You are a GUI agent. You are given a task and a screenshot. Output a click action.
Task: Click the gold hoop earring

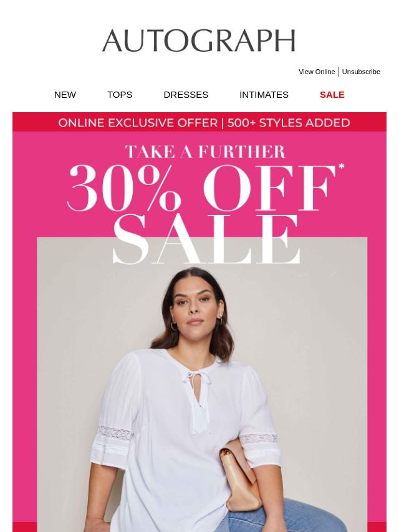point(174,326)
